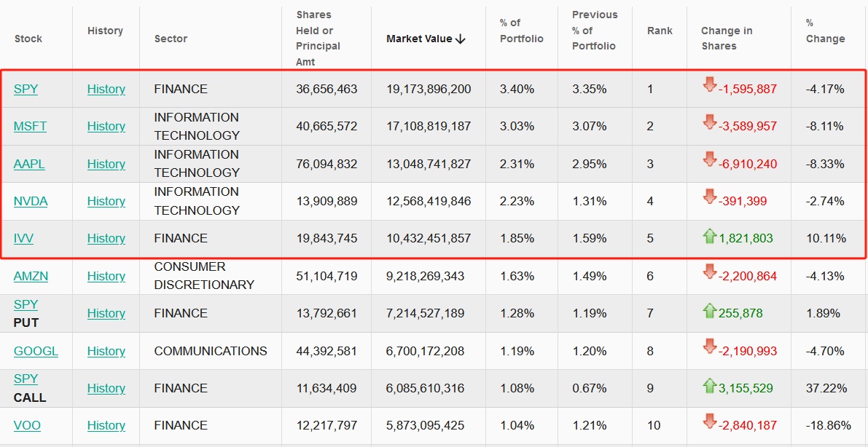The height and width of the screenshot is (447, 868).
Task: View History for AMZN holding
Action: click(106, 276)
